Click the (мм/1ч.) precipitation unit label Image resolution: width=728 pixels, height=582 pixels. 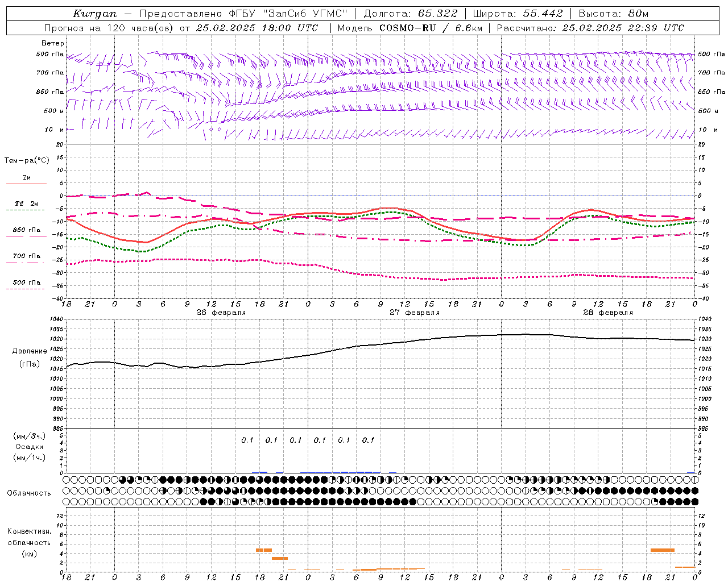[x=30, y=458]
